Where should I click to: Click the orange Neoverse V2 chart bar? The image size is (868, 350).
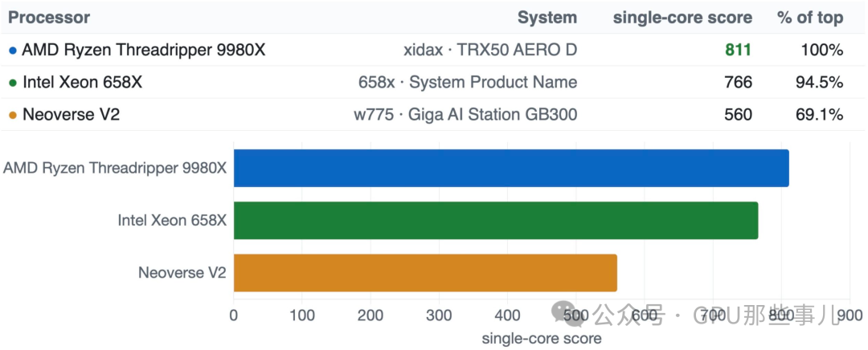(x=425, y=273)
